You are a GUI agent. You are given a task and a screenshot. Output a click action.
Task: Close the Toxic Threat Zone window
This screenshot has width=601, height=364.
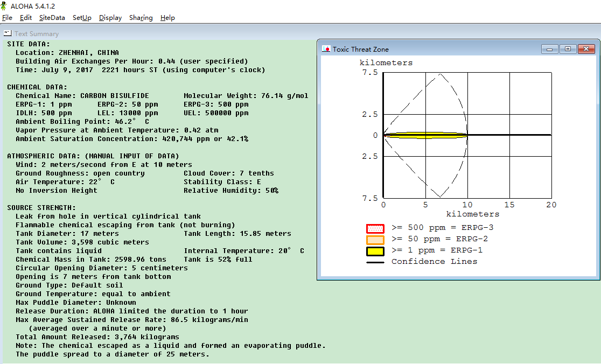(x=586, y=49)
